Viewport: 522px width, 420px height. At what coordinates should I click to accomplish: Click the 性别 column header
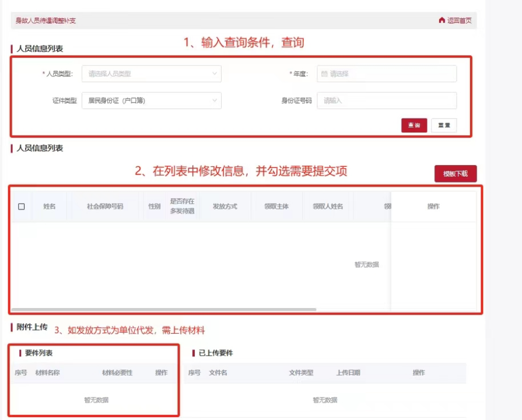[x=154, y=206]
